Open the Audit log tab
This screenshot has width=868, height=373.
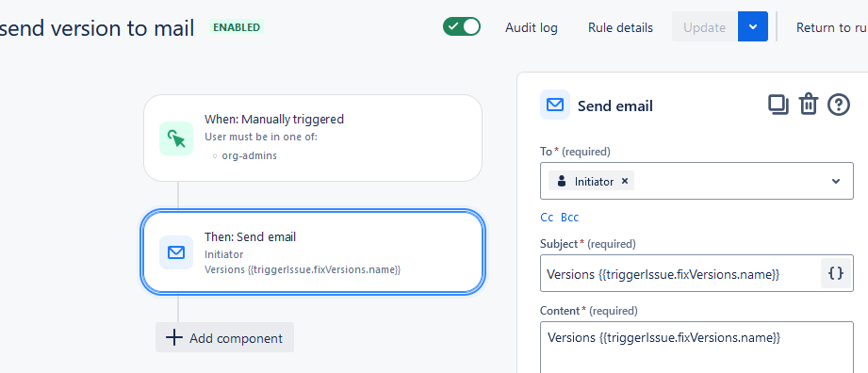tap(532, 27)
